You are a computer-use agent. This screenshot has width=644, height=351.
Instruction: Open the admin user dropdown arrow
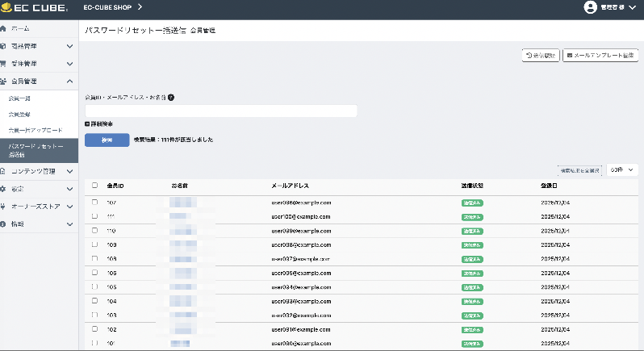632,7
